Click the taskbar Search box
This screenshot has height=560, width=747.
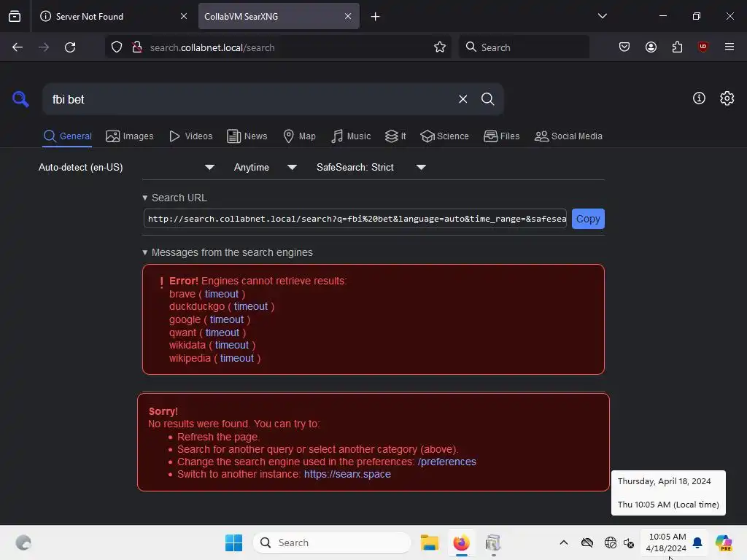point(332,542)
